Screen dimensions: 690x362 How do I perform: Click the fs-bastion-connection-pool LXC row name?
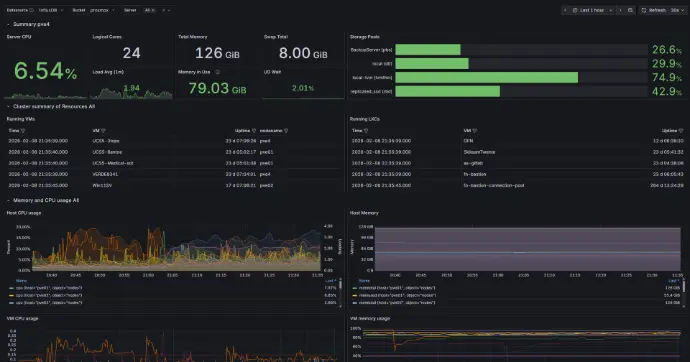click(494, 186)
